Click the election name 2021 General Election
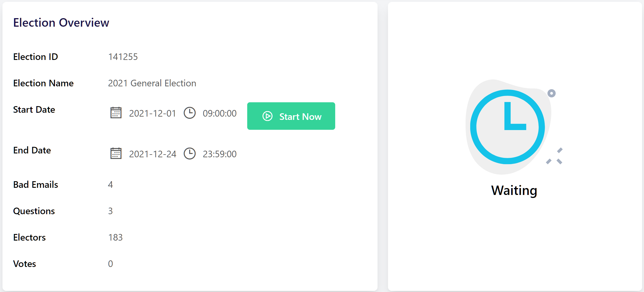 point(152,83)
